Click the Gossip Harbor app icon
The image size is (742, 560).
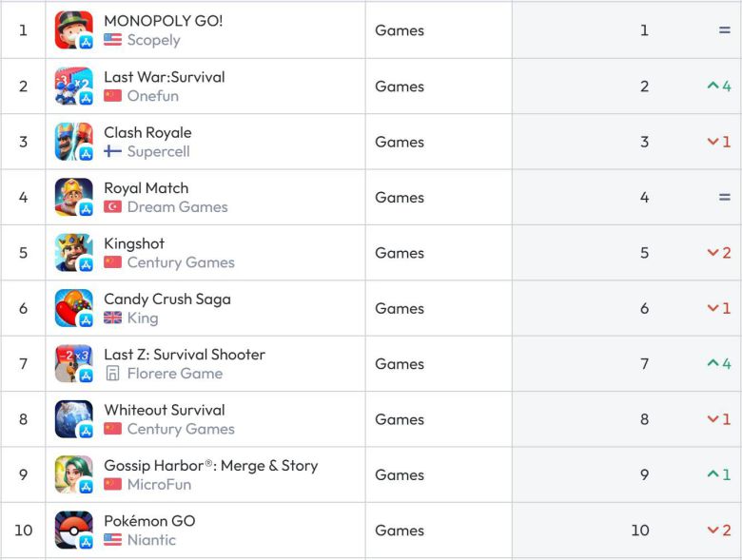coord(73,475)
